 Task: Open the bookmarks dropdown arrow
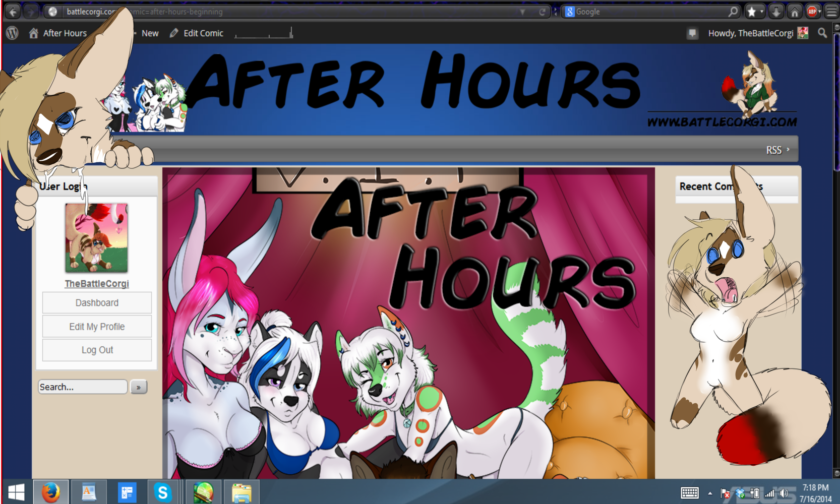762,12
